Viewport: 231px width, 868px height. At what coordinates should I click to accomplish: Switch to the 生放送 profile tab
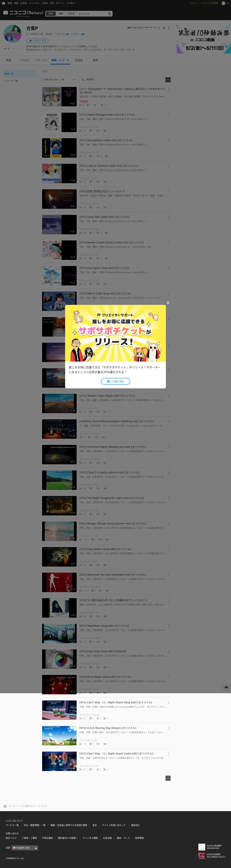tap(78, 60)
